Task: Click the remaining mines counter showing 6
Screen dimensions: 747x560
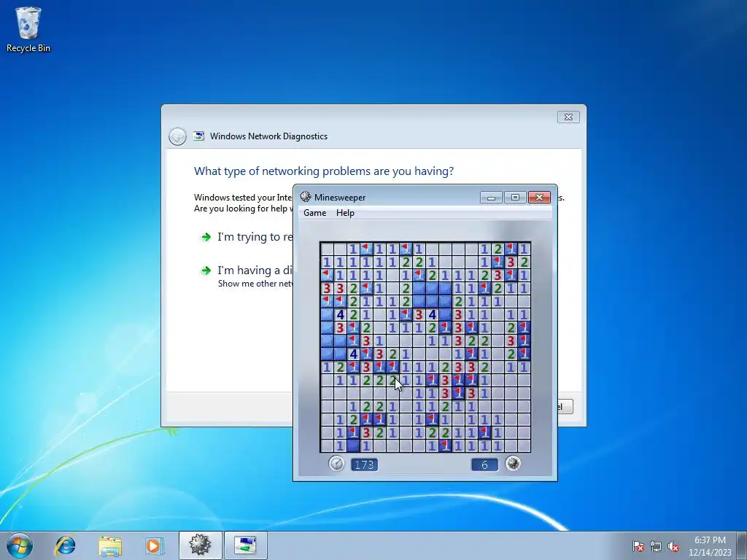Action: (484, 464)
